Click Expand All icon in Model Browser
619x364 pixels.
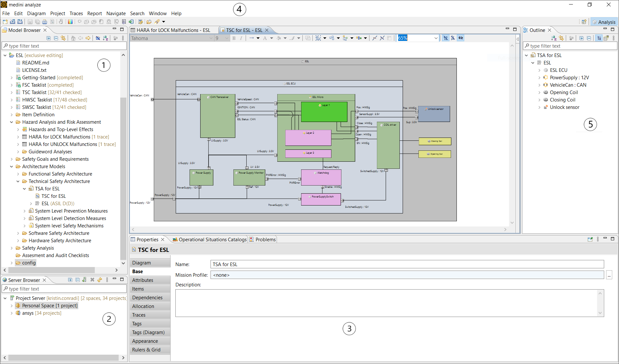coord(49,38)
